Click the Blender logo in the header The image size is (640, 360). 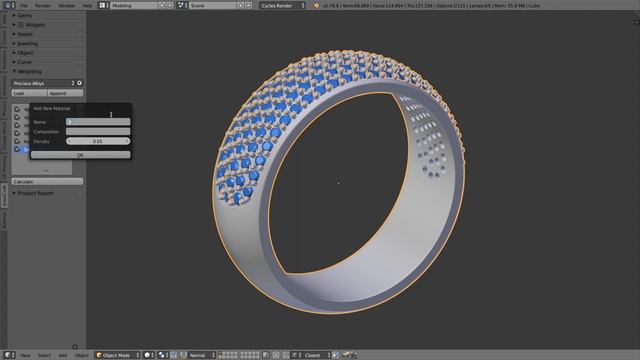pyautogui.click(x=316, y=6)
